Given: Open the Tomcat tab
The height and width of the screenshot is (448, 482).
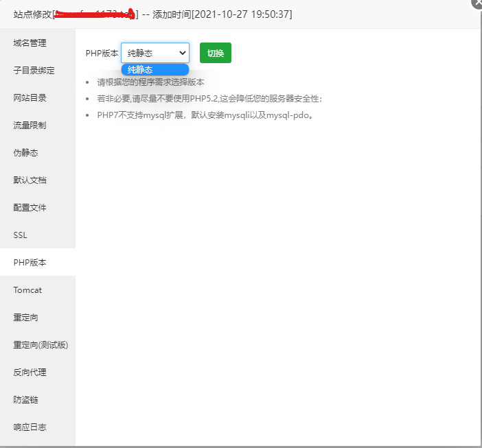Looking at the screenshot, I should (38, 290).
